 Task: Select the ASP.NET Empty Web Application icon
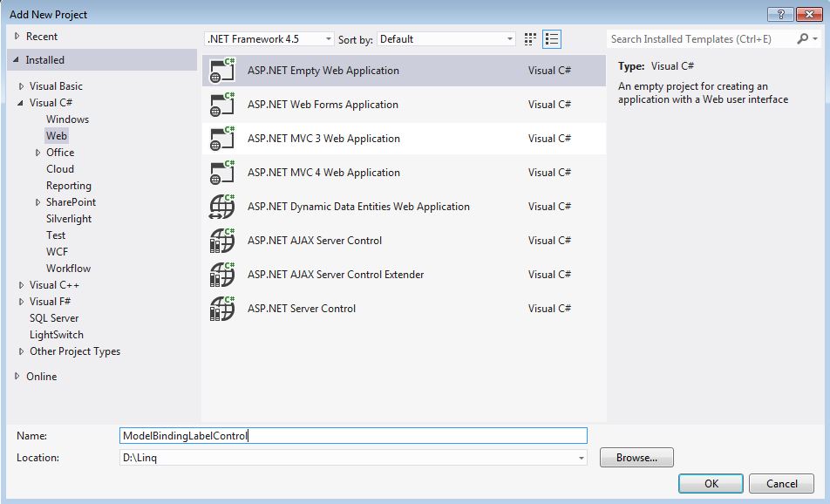pyautogui.click(x=220, y=70)
